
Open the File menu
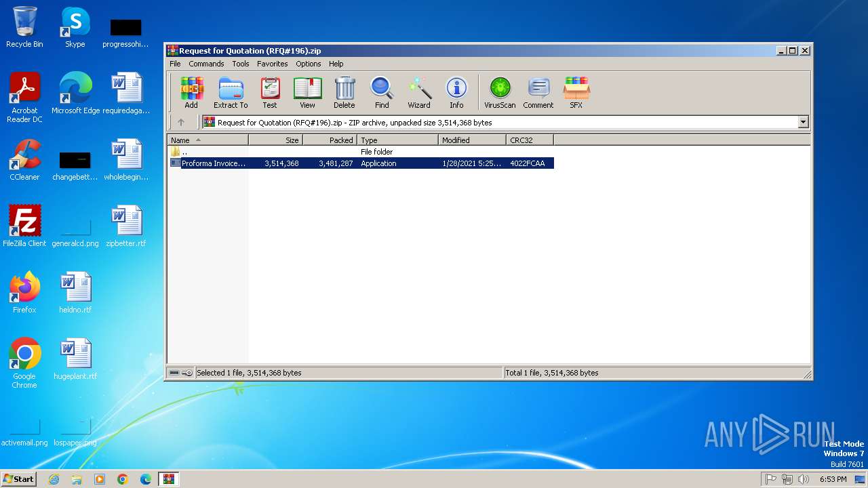pos(175,64)
